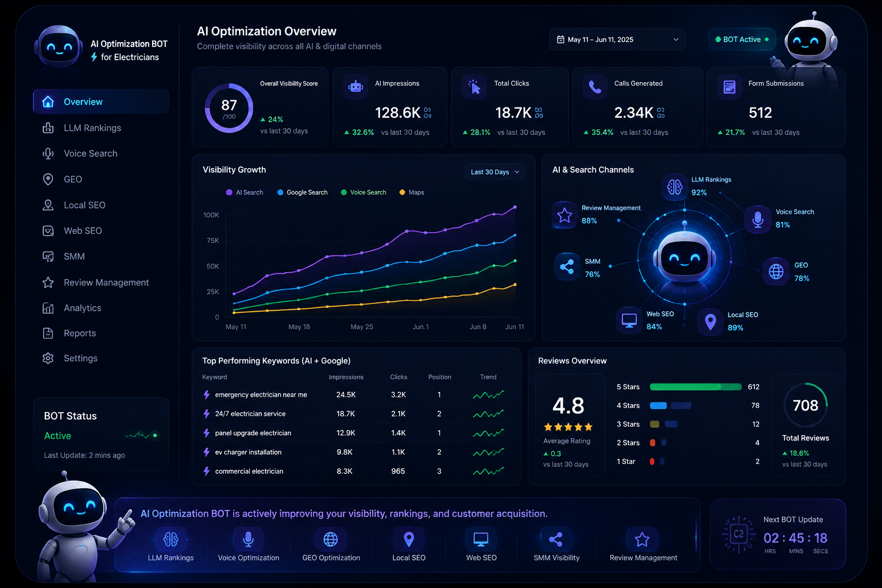Click the Local SEO pin icon in bottom bar
This screenshot has width=882, height=588.
pyautogui.click(x=409, y=539)
